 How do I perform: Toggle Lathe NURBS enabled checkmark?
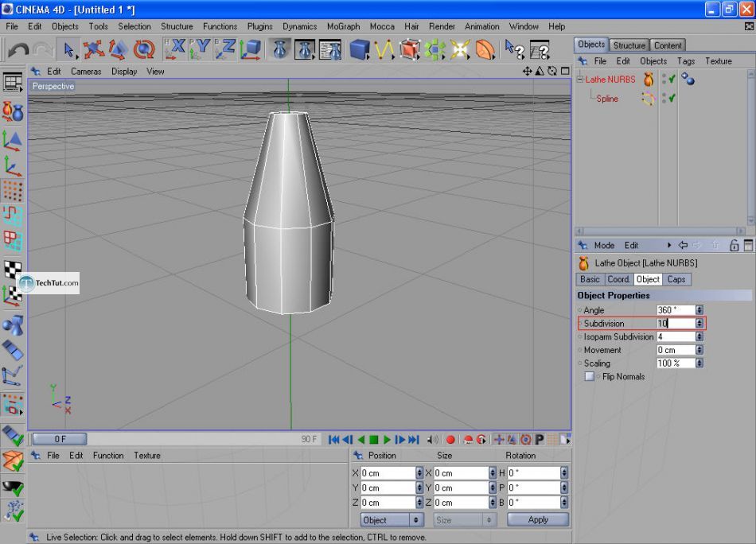tap(672, 79)
